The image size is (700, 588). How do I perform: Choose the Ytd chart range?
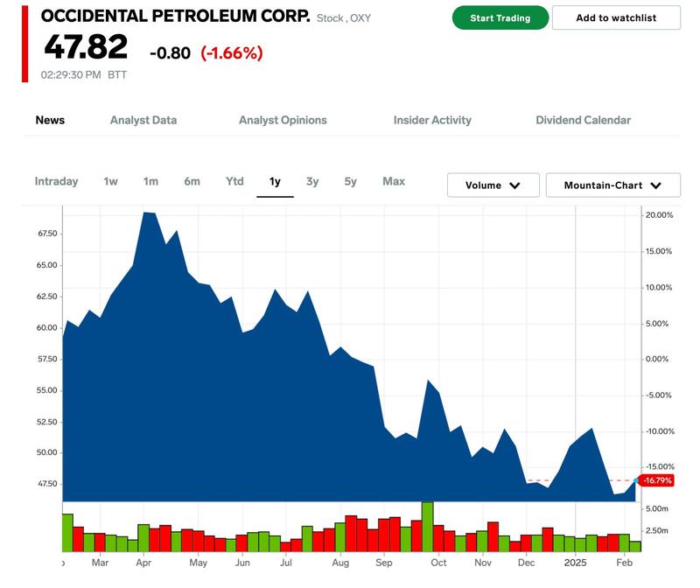coord(234,182)
